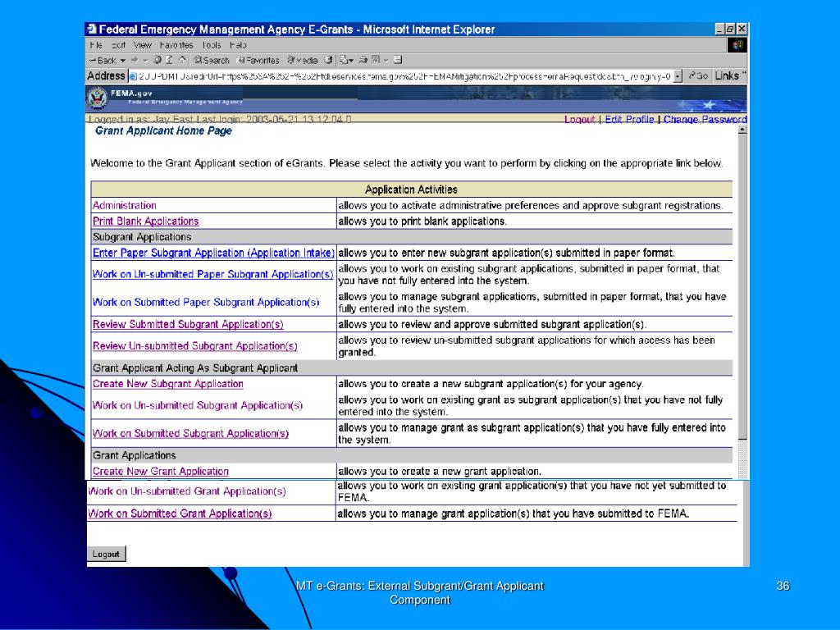Open the Back button history dropdown arrow
This screenshot has height=630, width=840.
click(x=123, y=61)
